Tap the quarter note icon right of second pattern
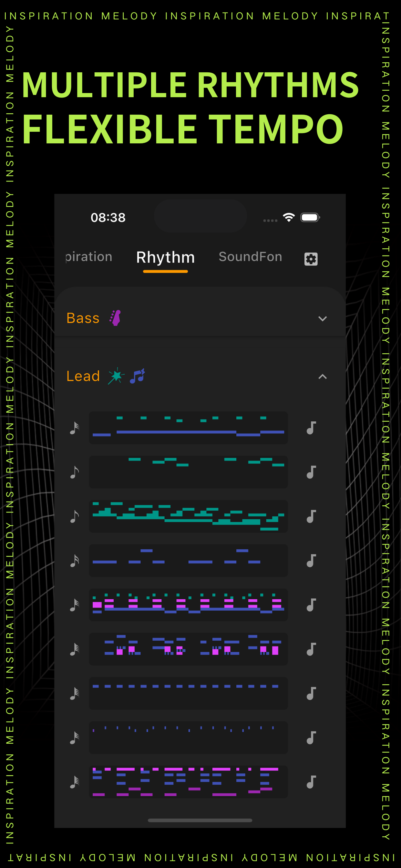Viewport: 401px width, 868px height. click(311, 472)
